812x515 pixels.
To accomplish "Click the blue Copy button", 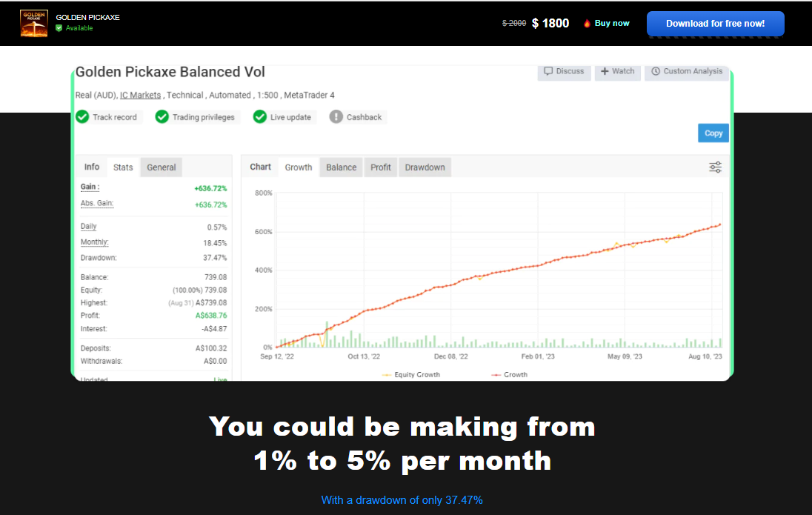I will (x=713, y=133).
